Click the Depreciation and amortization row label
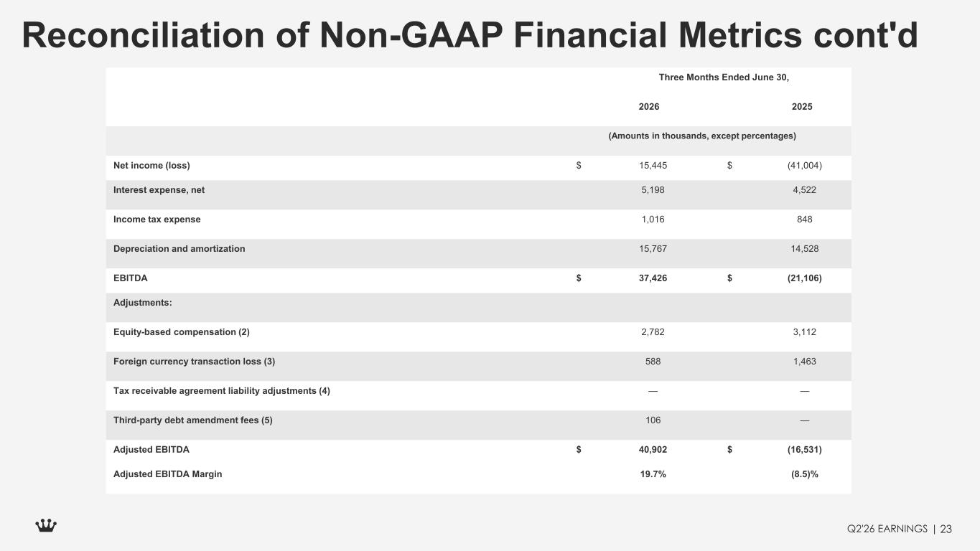980x551 pixels. click(x=179, y=249)
